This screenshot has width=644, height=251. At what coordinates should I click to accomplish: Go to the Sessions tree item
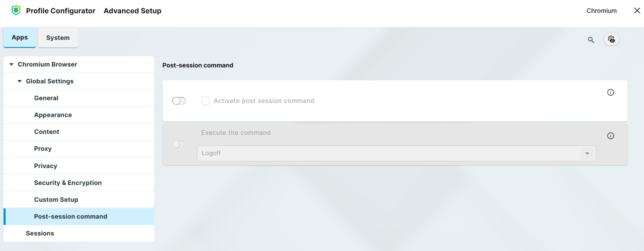[40, 233]
